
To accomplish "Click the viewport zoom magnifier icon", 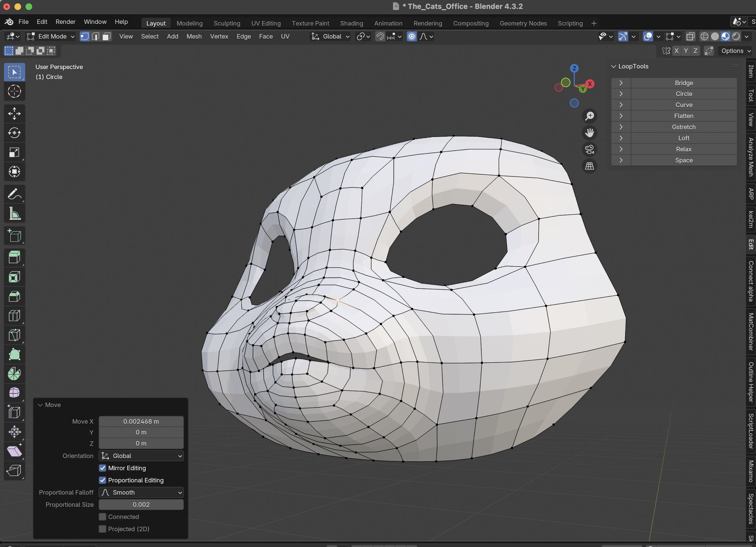I will pyautogui.click(x=590, y=116).
